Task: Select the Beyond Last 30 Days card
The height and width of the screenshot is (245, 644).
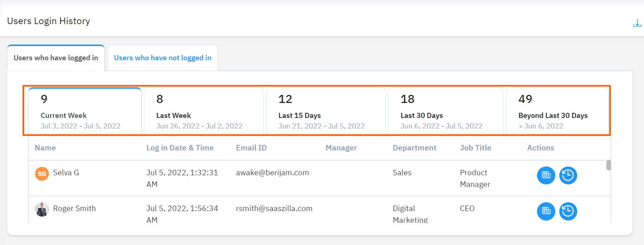Action: point(557,111)
